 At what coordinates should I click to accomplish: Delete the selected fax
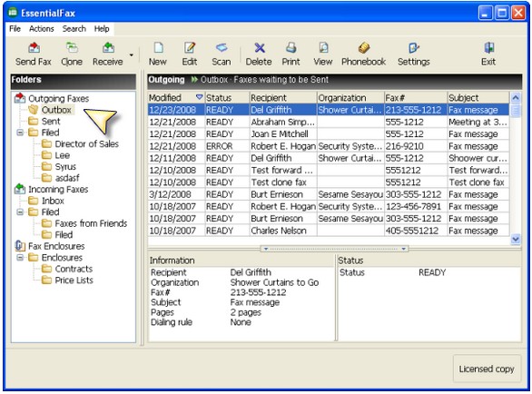coord(259,54)
